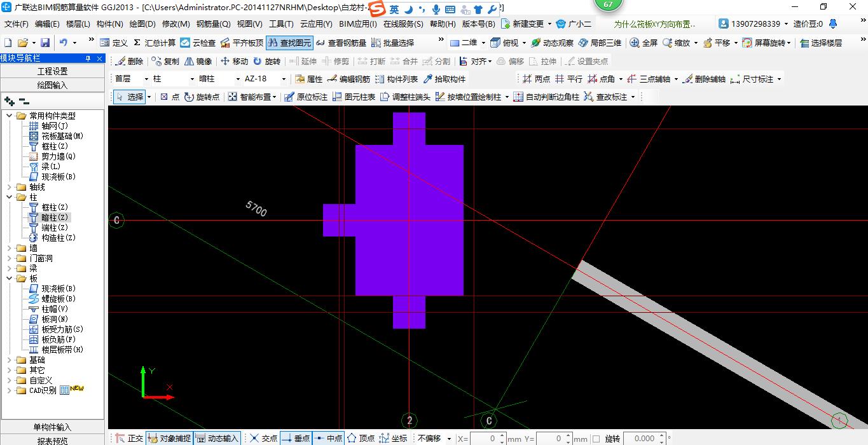This screenshot has height=445, width=868.
Task: Select 旋转点 rotate point tool
Action: point(202,97)
